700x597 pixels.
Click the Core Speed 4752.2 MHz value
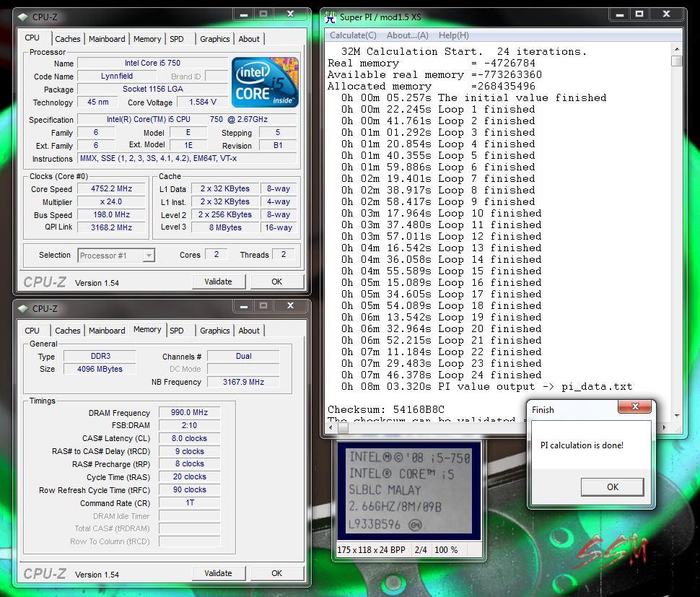112,189
